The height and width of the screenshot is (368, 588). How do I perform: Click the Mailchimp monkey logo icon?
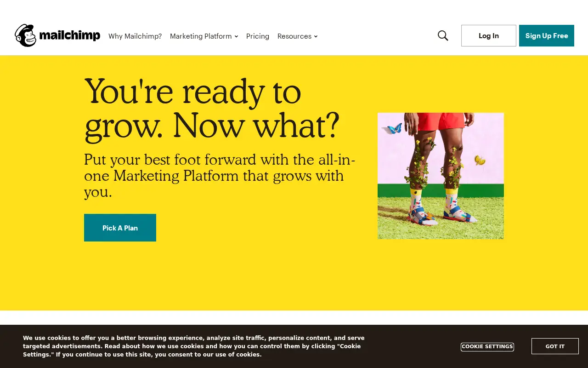click(25, 35)
